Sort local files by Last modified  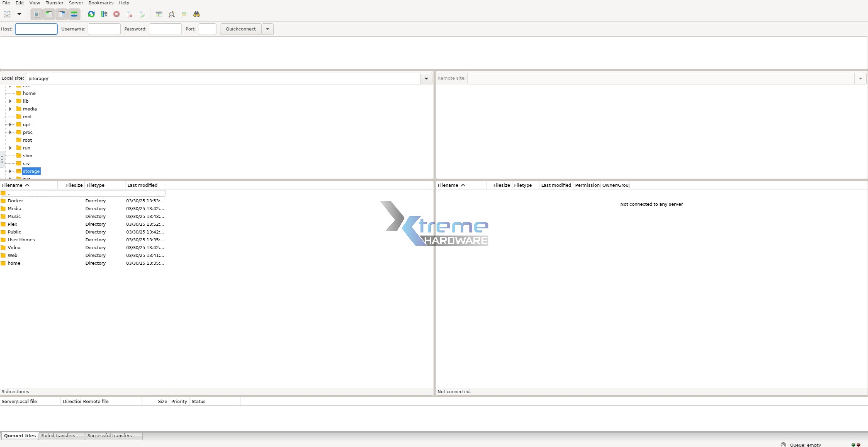(x=142, y=185)
